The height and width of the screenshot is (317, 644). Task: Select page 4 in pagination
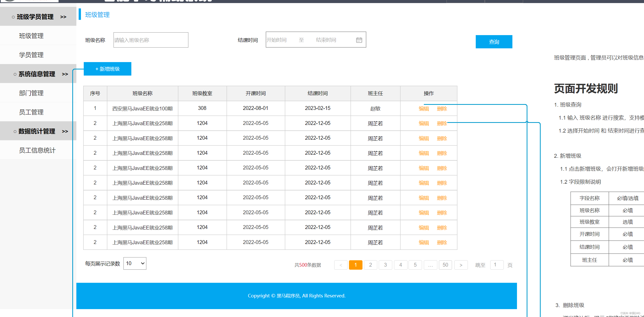click(x=401, y=265)
